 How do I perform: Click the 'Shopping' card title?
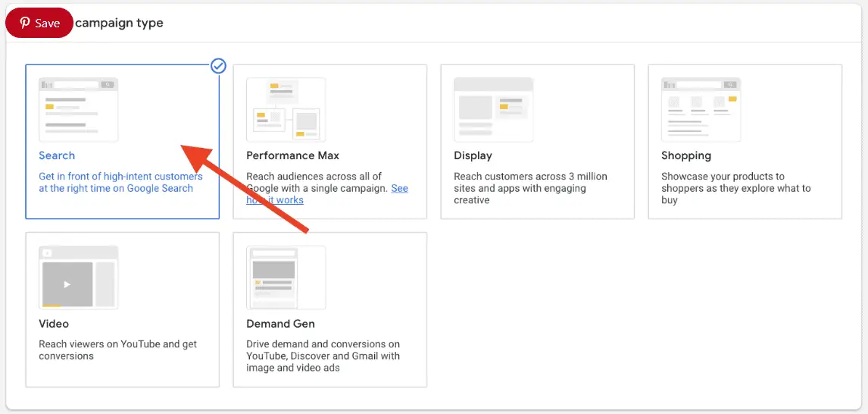coord(686,155)
